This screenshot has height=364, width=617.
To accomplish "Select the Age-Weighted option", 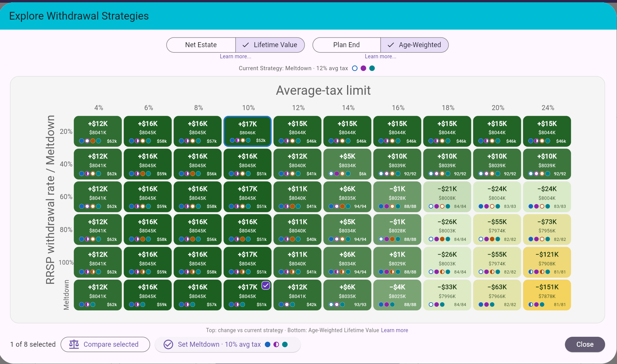I will click(x=414, y=45).
